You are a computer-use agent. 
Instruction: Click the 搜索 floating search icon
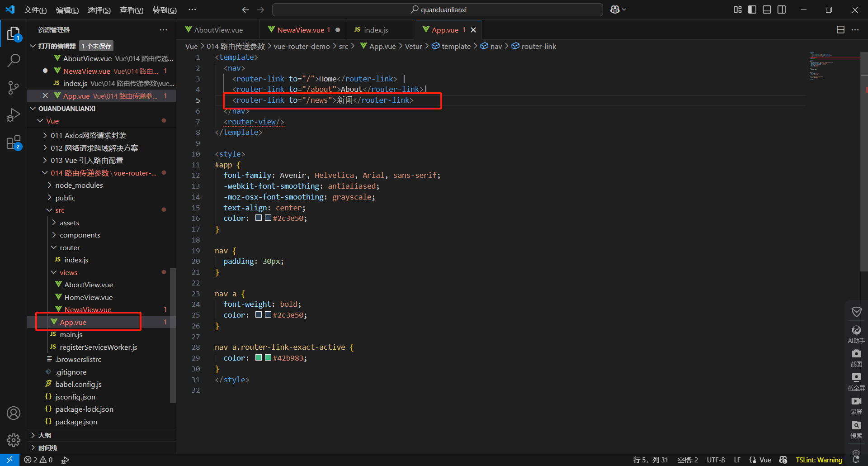(856, 429)
